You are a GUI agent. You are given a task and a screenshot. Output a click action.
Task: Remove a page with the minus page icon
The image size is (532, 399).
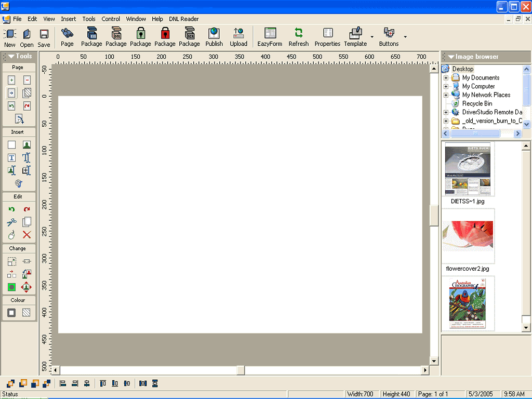(27, 79)
